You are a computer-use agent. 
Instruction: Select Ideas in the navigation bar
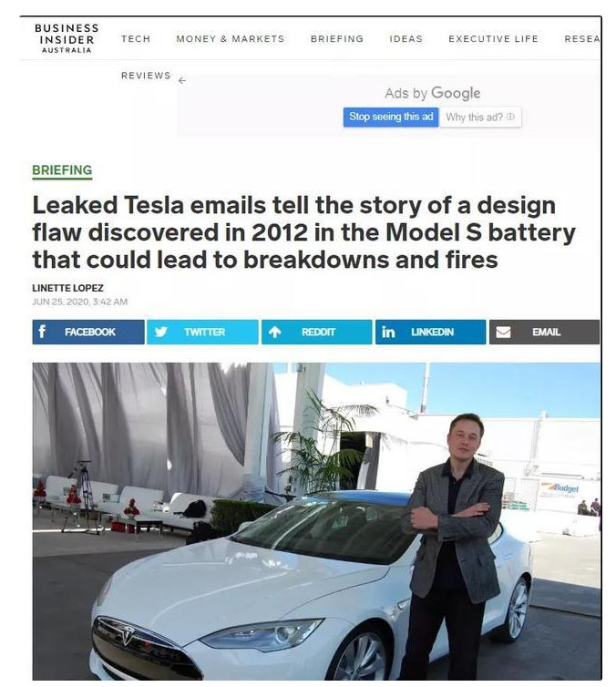pyautogui.click(x=406, y=39)
